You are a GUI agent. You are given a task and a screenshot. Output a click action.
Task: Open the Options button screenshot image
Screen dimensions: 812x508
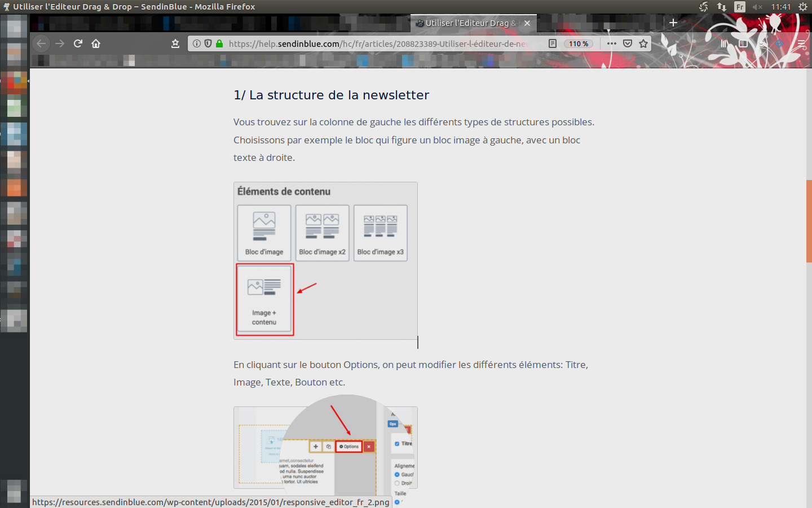[325, 447]
